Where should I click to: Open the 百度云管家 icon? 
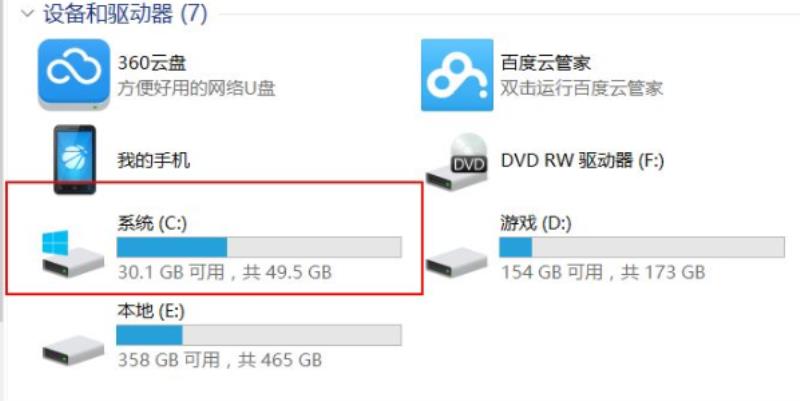click(x=457, y=74)
